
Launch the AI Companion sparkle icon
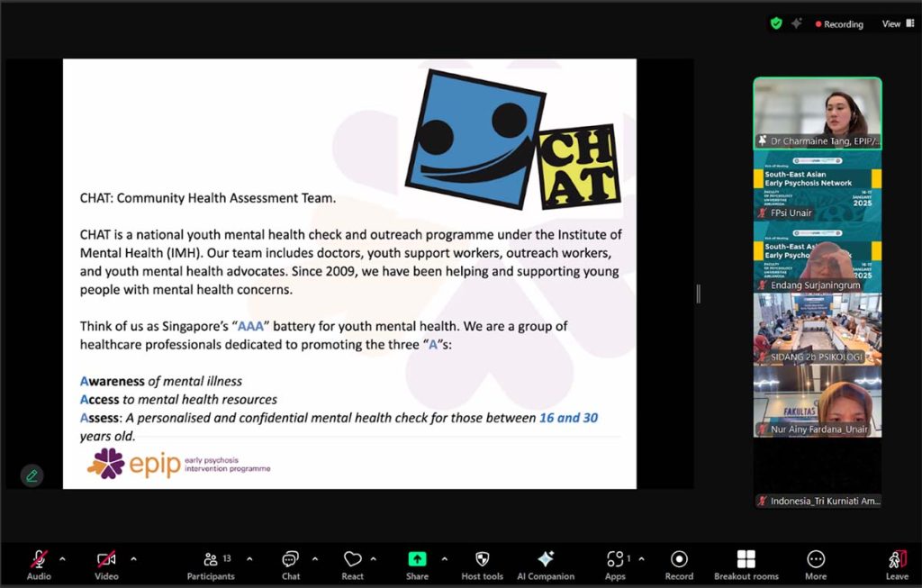click(546, 559)
